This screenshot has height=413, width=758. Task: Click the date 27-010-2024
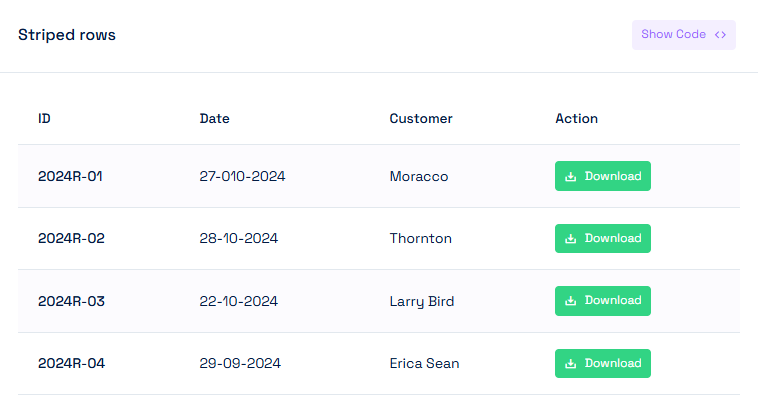(x=243, y=177)
